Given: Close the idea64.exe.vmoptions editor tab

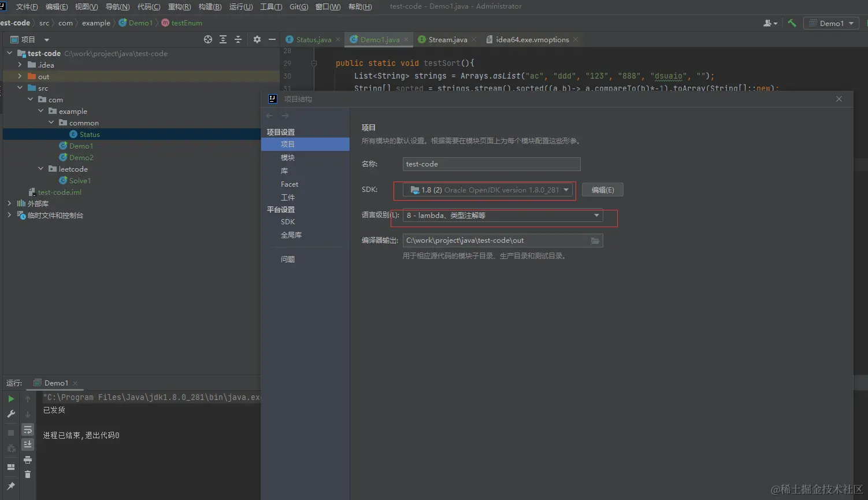Looking at the screenshot, I should [x=576, y=39].
